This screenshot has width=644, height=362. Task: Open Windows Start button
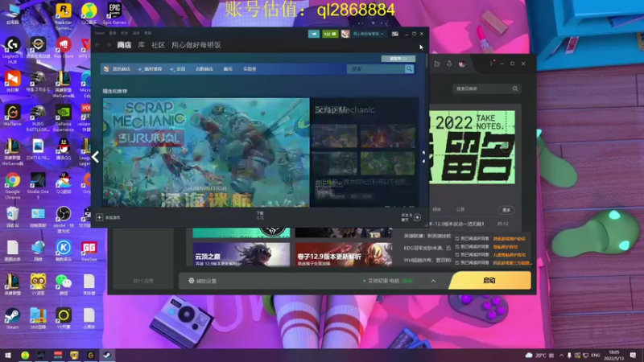point(7,355)
